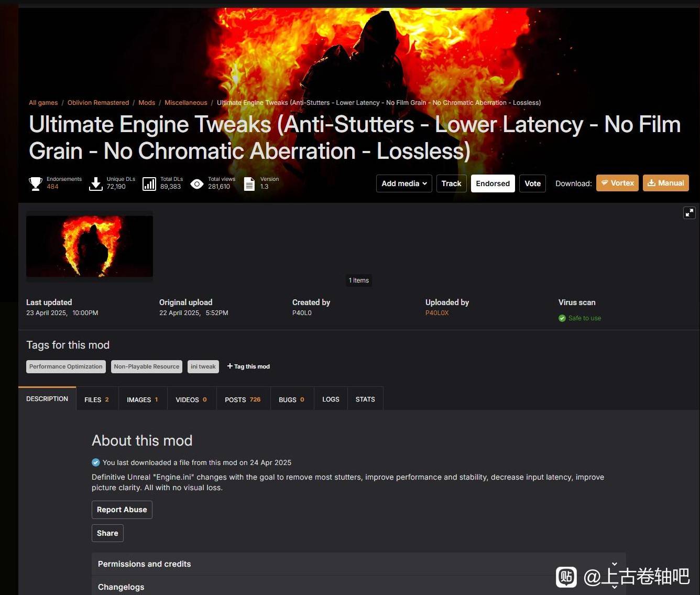The height and width of the screenshot is (595, 700).
Task: Click Tag this mod
Action: tap(252, 366)
